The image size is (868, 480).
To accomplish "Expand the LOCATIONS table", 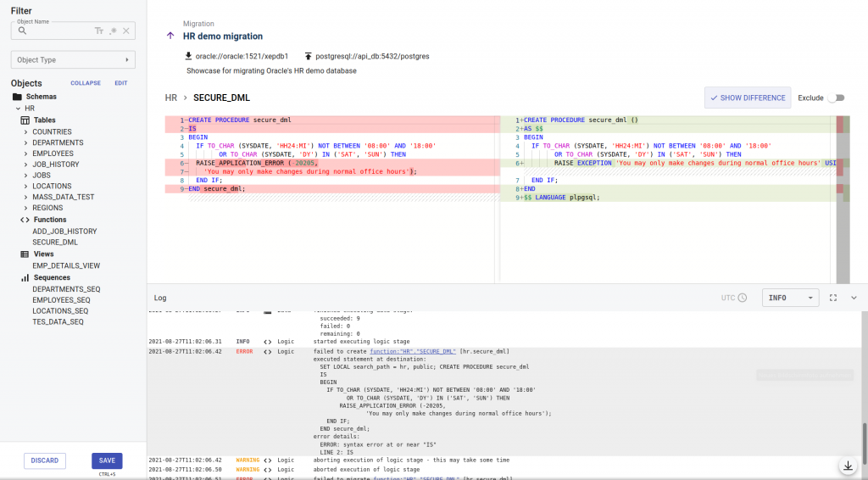I will pyautogui.click(x=25, y=186).
